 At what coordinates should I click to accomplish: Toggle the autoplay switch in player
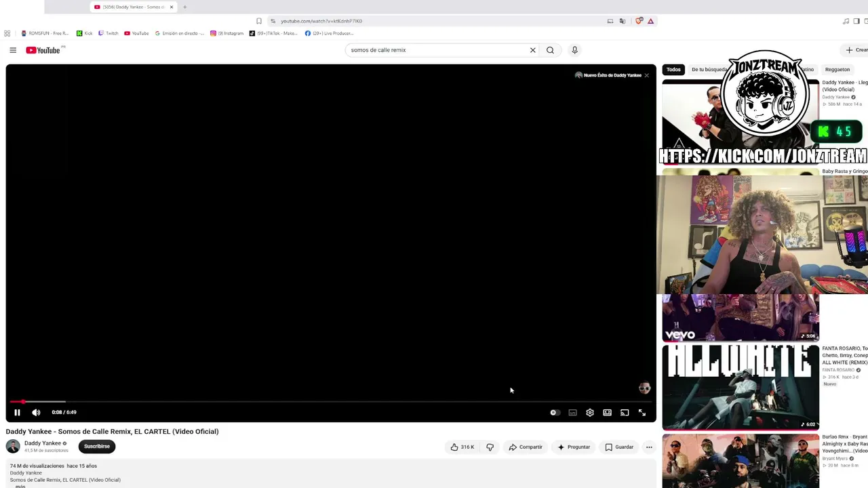(555, 413)
